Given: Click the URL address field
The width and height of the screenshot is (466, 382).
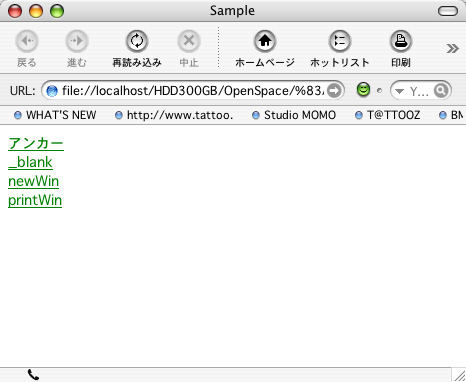Looking at the screenshot, I should coord(193,90).
